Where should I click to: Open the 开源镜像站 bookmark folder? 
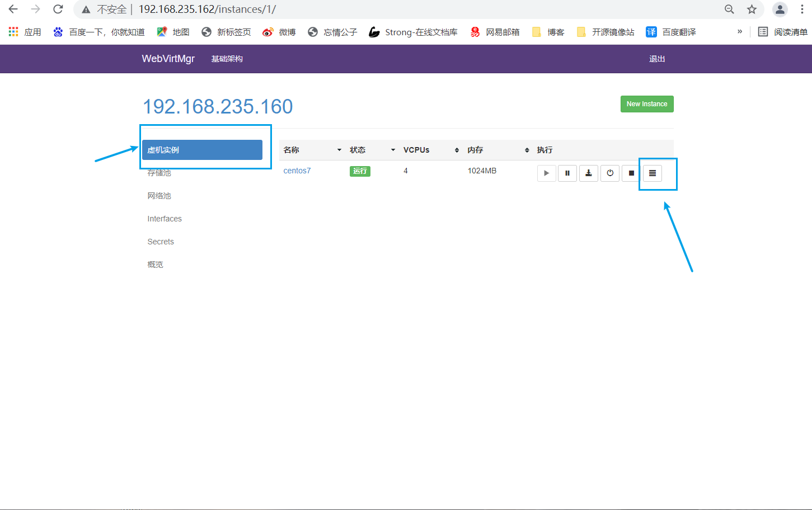606,32
